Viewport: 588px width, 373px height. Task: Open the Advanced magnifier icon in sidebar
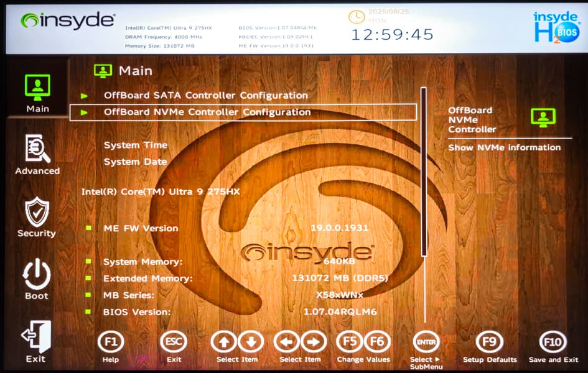(x=37, y=149)
